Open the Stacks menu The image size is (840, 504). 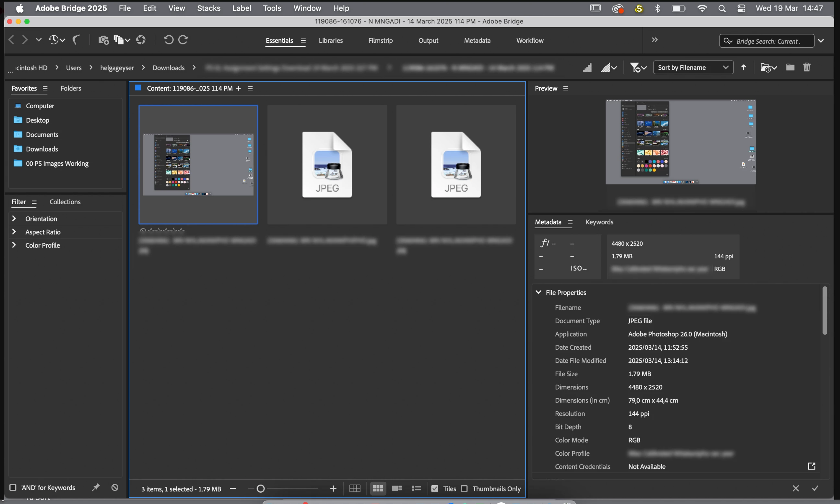click(x=208, y=8)
